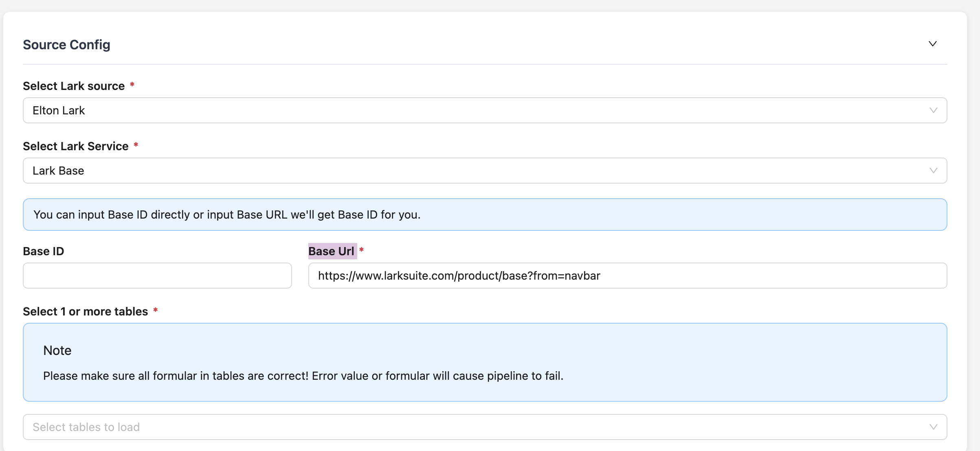The image size is (980, 451).
Task: Click the arrow icon in Lark Service field
Action: click(933, 171)
